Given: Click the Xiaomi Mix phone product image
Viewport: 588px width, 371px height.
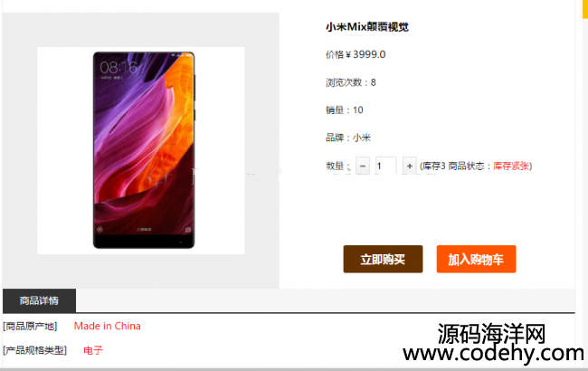Looking at the screenshot, I should (144, 150).
